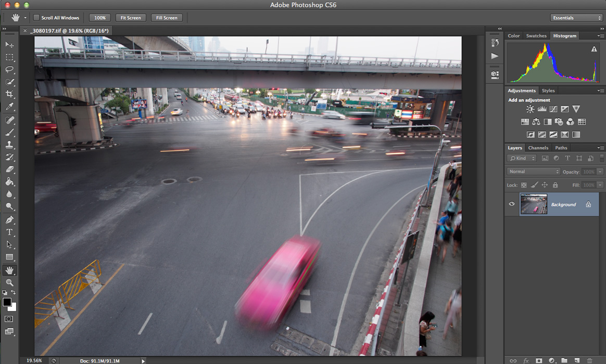This screenshot has width=606, height=364.
Task: Hide the Background layer visibility eye
Action: click(512, 204)
